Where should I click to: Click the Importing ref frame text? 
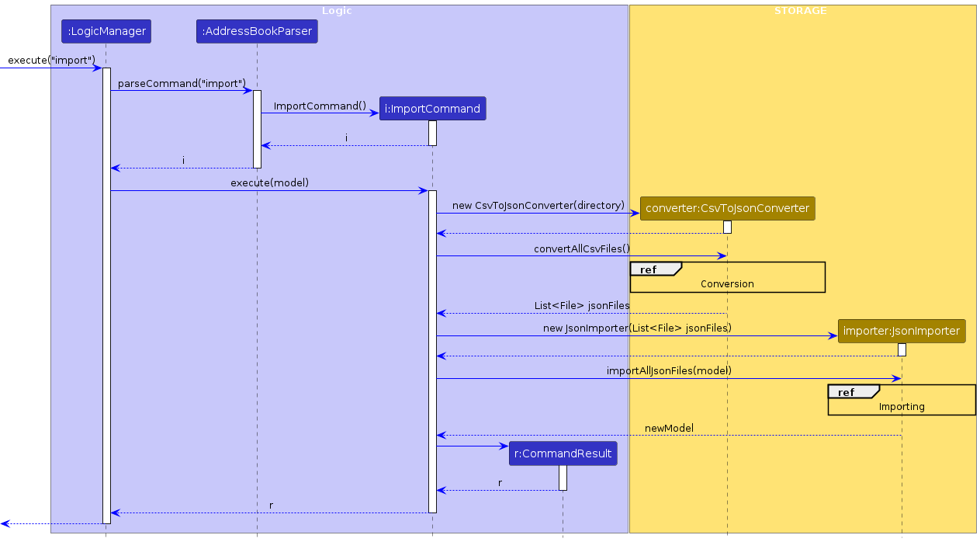coord(902,407)
